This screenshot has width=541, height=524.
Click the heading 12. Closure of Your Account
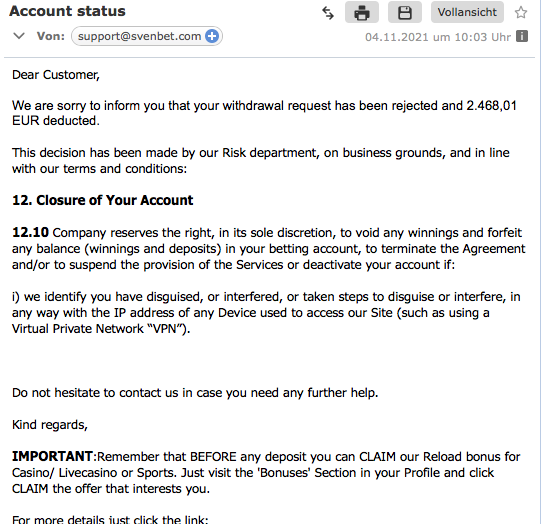pyautogui.click(x=102, y=200)
